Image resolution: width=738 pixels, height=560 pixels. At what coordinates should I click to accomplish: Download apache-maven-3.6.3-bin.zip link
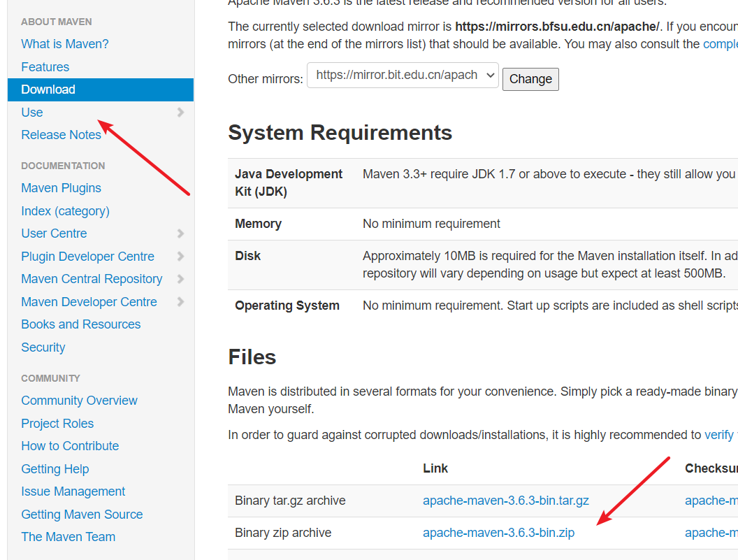coord(498,533)
